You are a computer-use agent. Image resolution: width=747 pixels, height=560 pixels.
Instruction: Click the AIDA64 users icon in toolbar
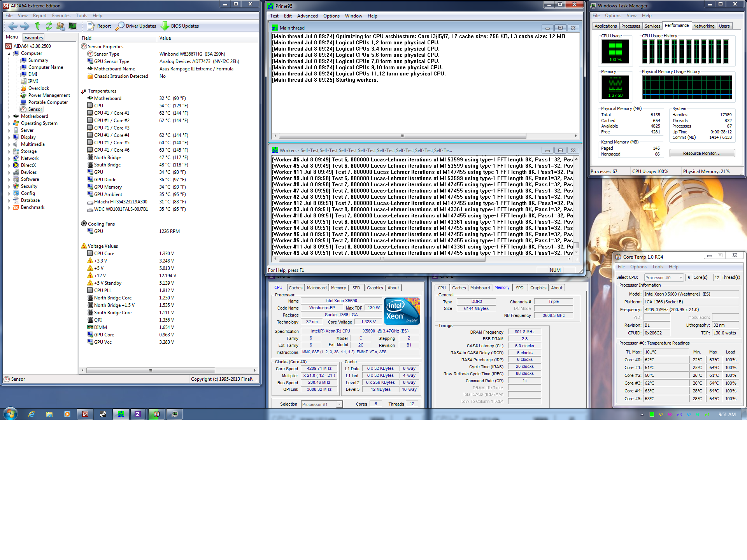pos(61,26)
